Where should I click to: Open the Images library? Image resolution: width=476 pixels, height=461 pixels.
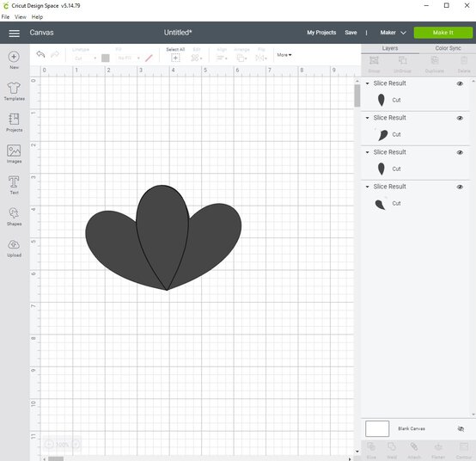14,154
